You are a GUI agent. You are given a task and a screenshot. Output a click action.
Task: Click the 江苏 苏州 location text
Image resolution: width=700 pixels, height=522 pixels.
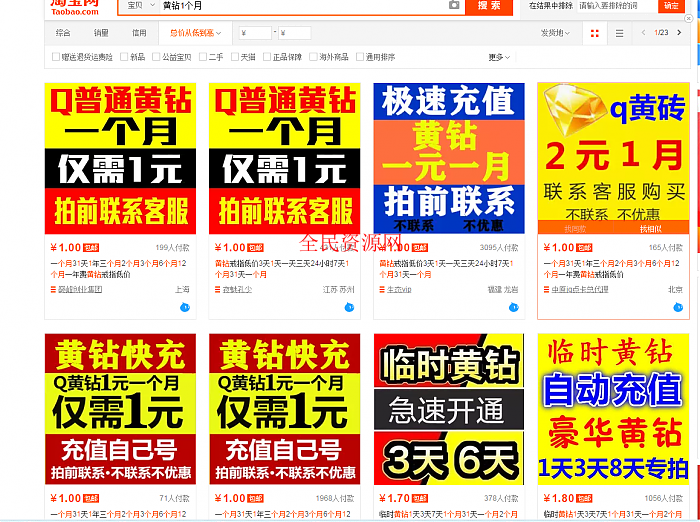click(x=338, y=289)
